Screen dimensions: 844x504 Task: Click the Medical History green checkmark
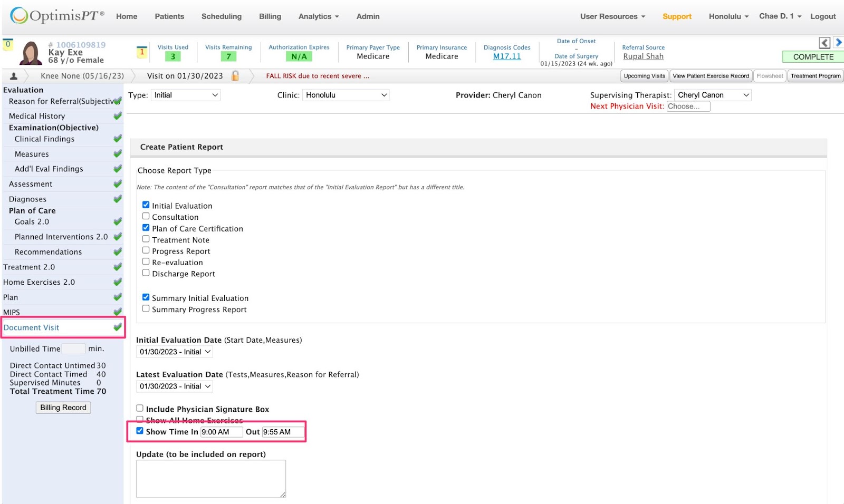coord(118,116)
